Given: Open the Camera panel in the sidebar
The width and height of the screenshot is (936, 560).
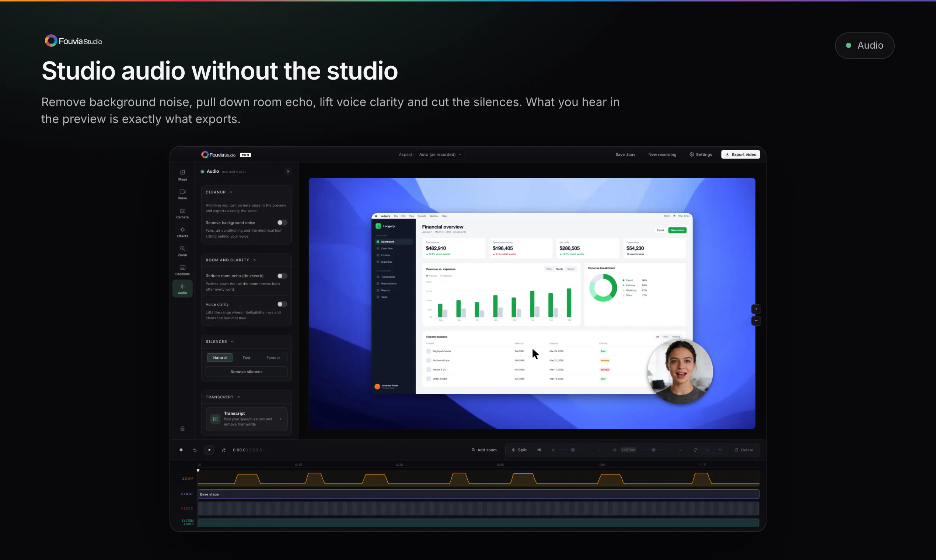Looking at the screenshot, I should coord(182,213).
